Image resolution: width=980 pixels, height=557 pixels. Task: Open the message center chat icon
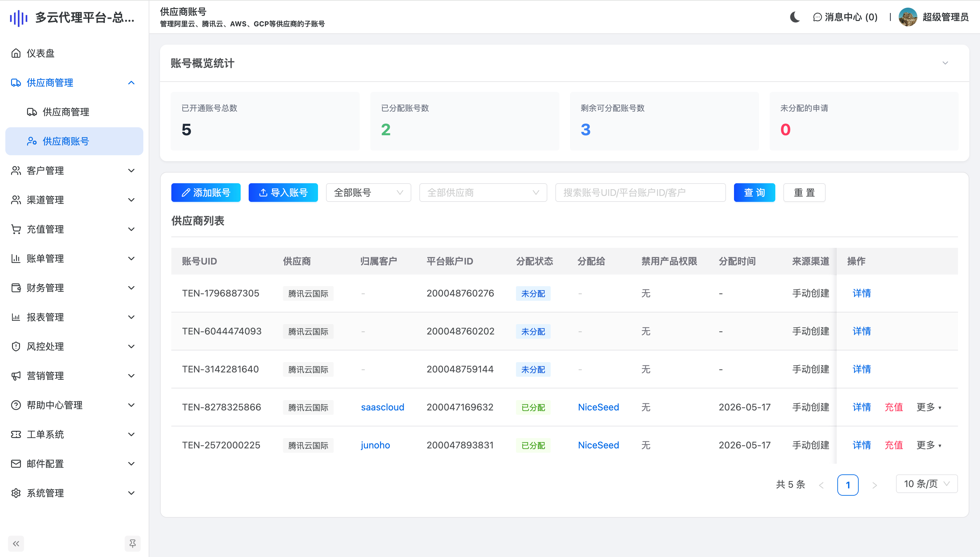[x=817, y=17]
